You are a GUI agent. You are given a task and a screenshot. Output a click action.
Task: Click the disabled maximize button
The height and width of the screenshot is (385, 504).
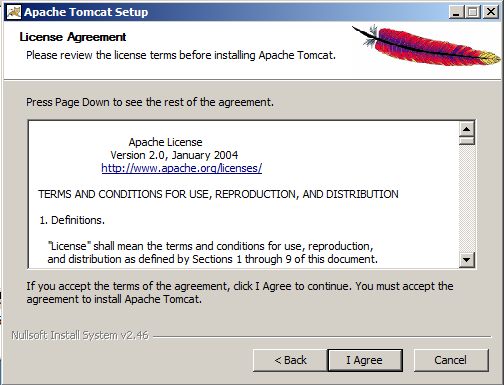(473, 12)
